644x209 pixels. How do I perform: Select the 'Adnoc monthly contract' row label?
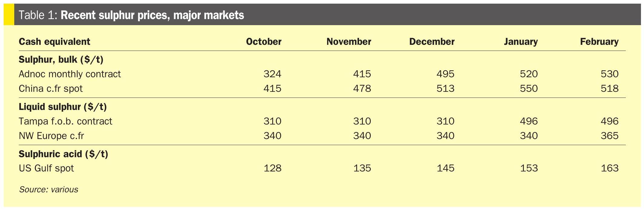click(x=70, y=74)
